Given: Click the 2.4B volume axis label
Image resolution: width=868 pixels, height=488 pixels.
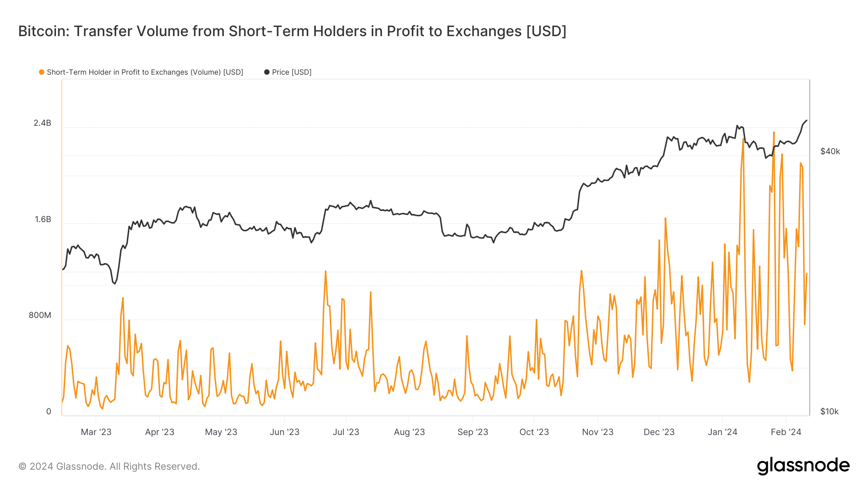Looking at the screenshot, I should [x=42, y=123].
